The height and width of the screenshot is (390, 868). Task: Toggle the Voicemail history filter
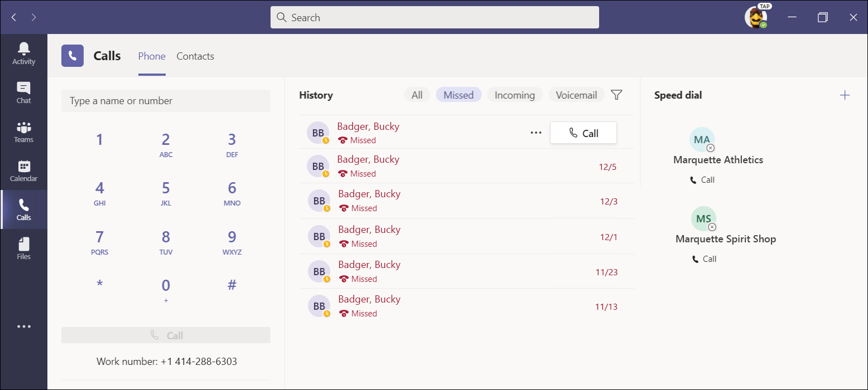click(x=576, y=95)
